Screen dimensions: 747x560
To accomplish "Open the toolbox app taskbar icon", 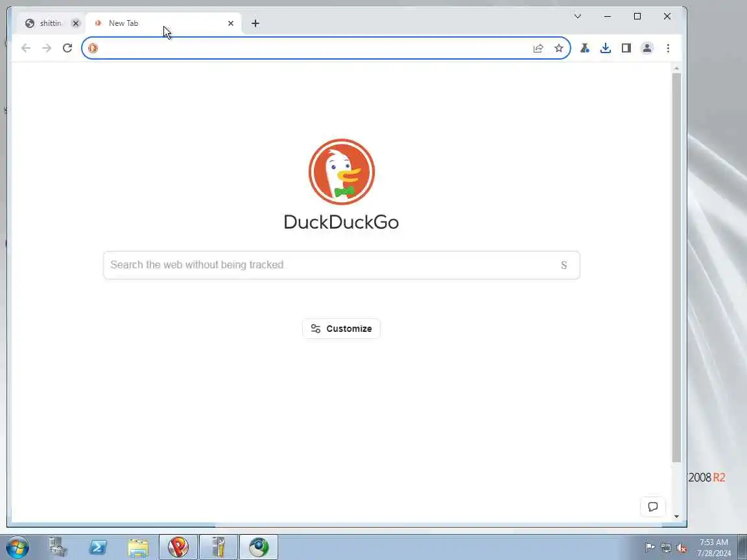I will coord(219,546).
